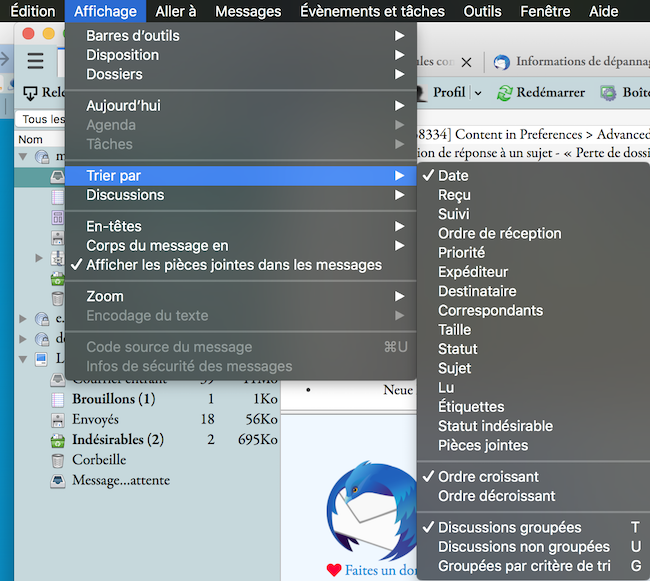Open the Messages menu
This screenshot has height=581, width=650.
pyautogui.click(x=248, y=11)
